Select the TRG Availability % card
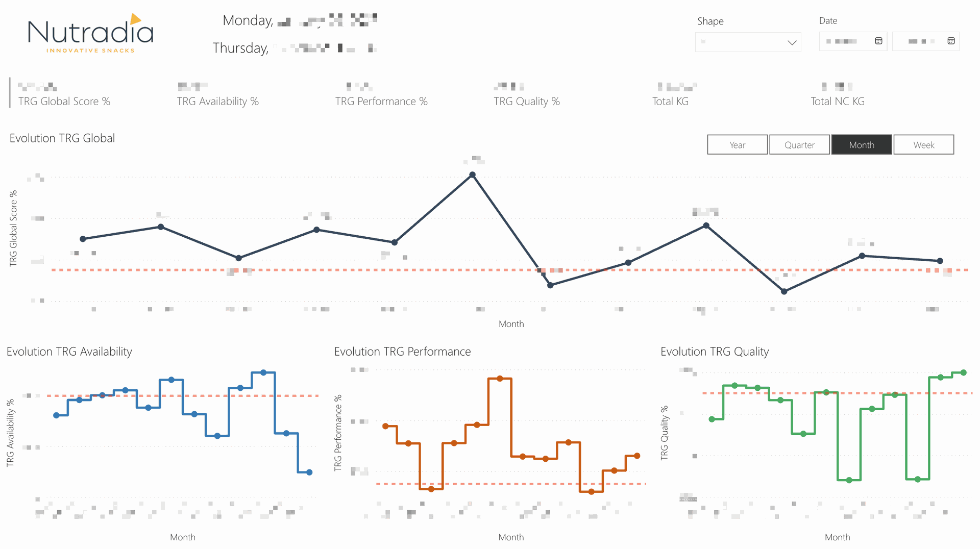This screenshot has width=980, height=549. pos(218,93)
